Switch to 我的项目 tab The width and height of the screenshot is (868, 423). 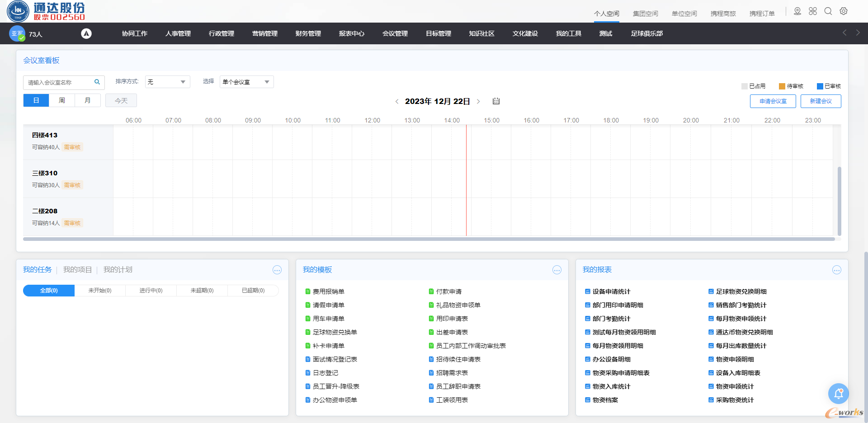(x=77, y=270)
